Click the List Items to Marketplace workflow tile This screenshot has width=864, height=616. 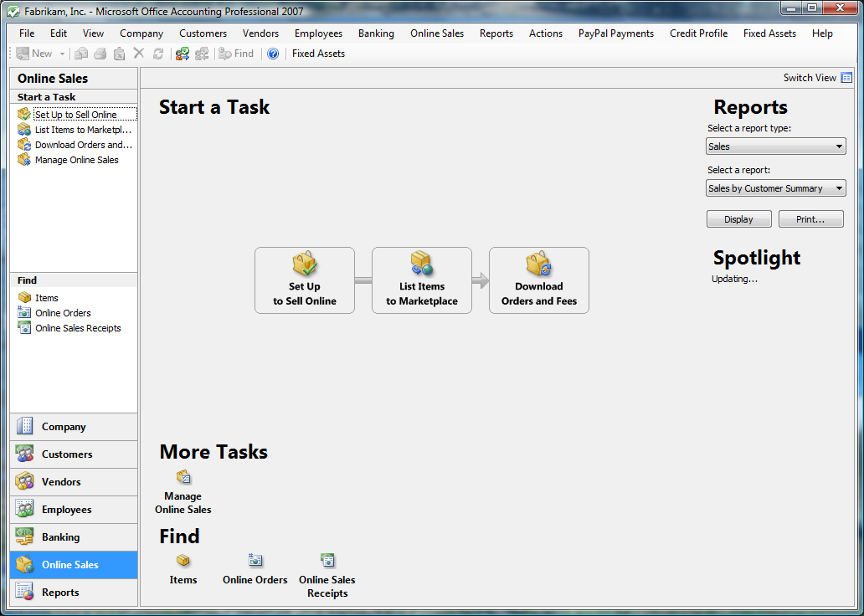422,280
